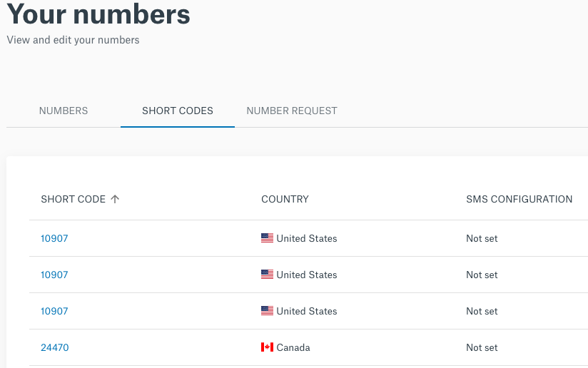This screenshot has height=368, width=588.
Task: Switch to the NUMBER REQUEST tab
Action: click(292, 111)
